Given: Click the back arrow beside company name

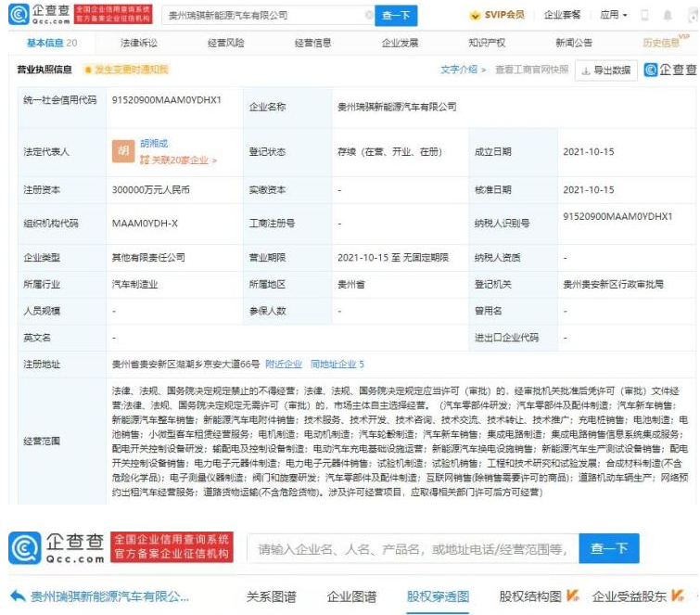Looking at the screenshot, I should 18,596.
